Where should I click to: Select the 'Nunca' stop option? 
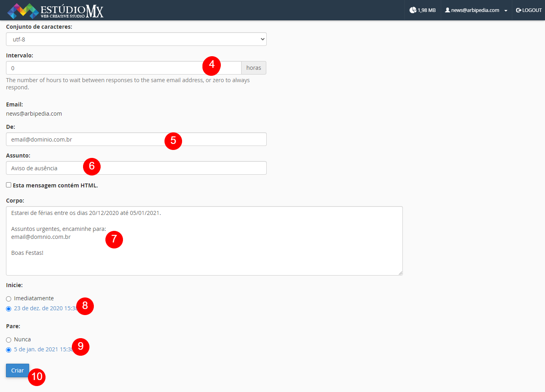coord(8,340)
